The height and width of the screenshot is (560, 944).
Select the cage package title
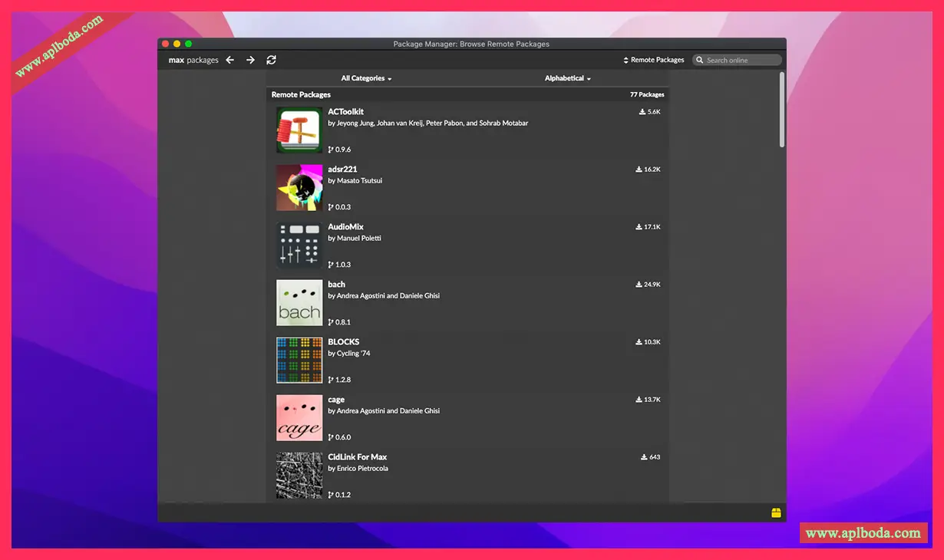coord(336,400)
